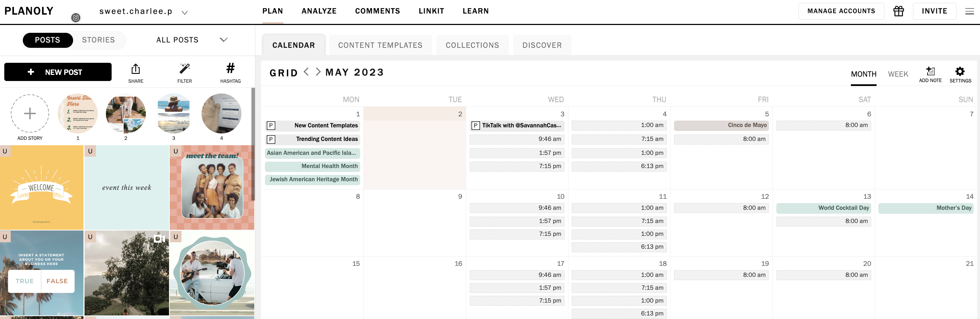
Task: Click the Share upload icon
Action: tap(136, 69)
